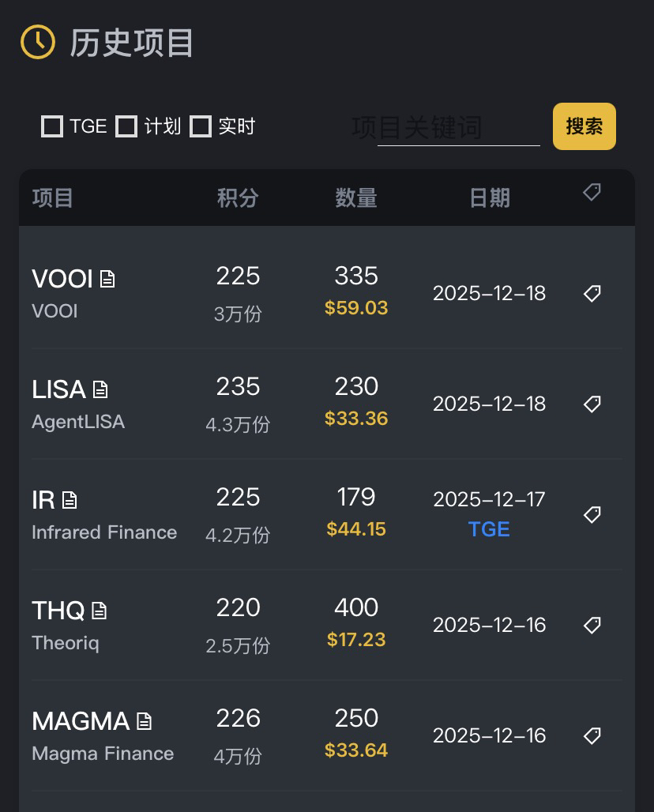Click the tag icon in VOOI row
The image size is (654, 812).
coord(592,293)
